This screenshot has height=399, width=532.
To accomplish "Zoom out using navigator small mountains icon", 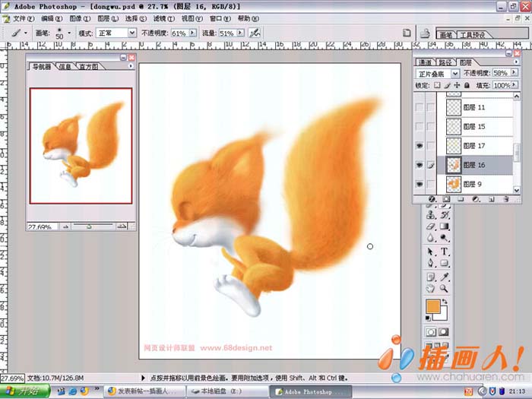I will [66, 226].
